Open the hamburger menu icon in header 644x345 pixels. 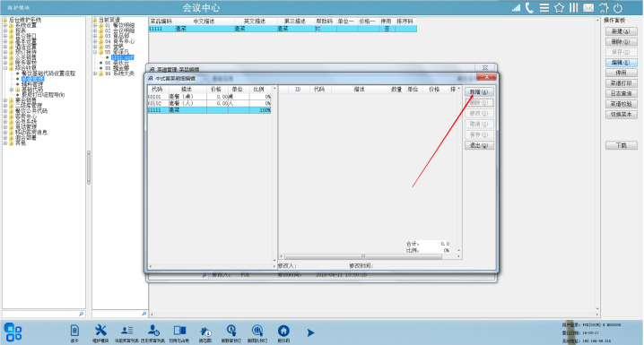pos(544,8)
